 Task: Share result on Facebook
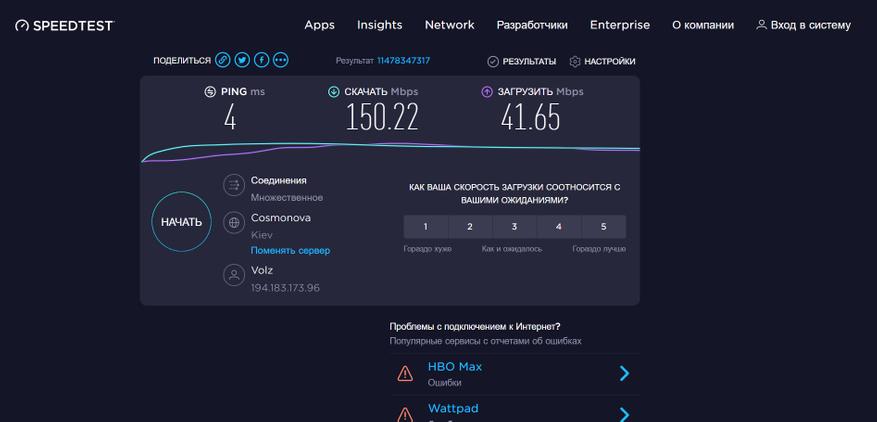pyautogui.click(x=262, y=60)
